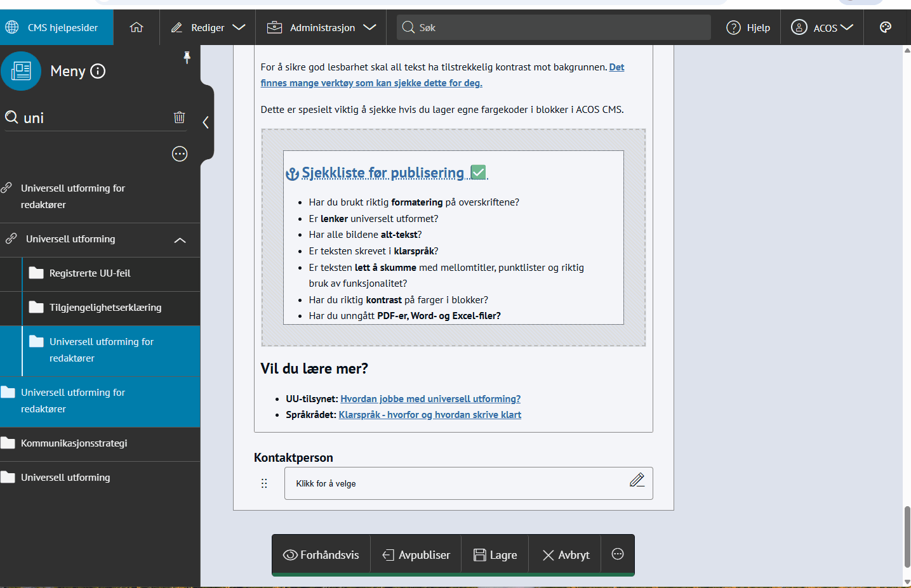Clear menu search with trash icon
911x588 pixels.
(x=180, y=117)
